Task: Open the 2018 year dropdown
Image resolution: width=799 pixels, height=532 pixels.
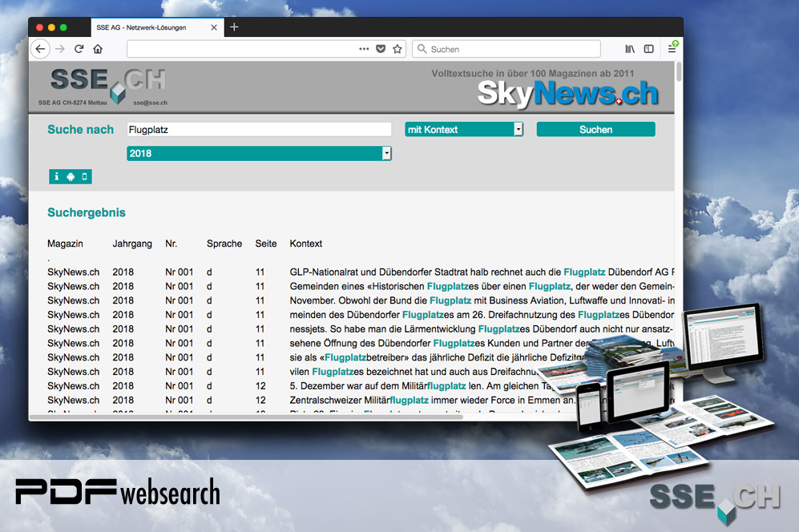Action: point(259,153)
